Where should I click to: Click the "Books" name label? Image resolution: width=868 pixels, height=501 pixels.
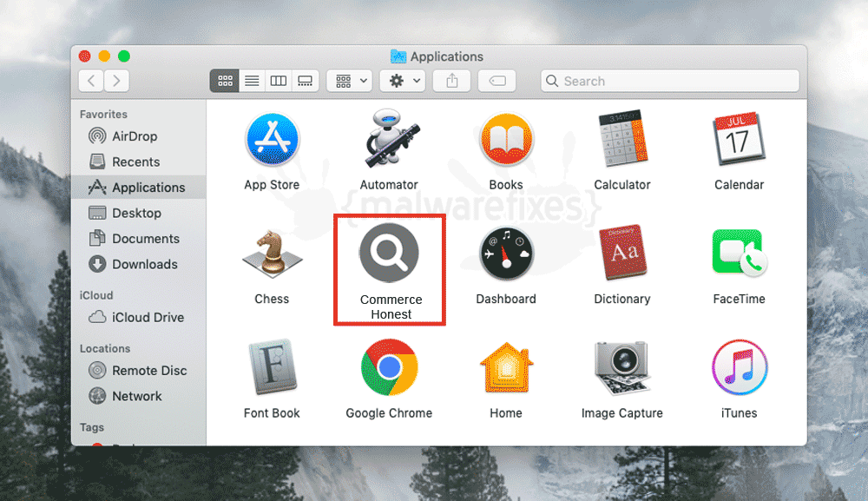coord(506,185)
